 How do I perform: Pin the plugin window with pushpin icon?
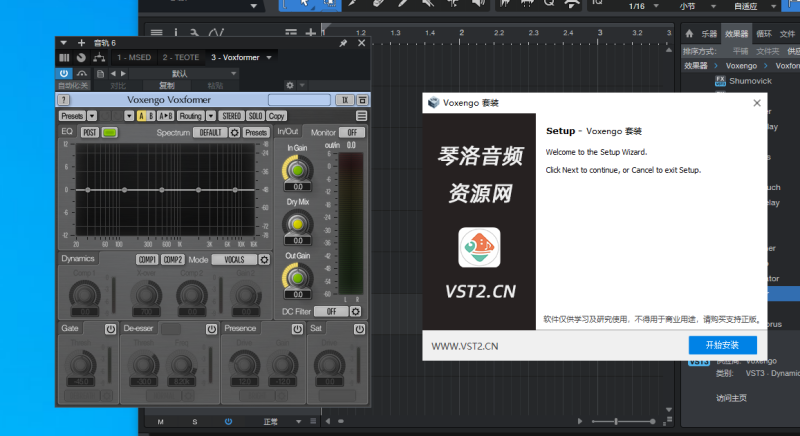point(343,43)
